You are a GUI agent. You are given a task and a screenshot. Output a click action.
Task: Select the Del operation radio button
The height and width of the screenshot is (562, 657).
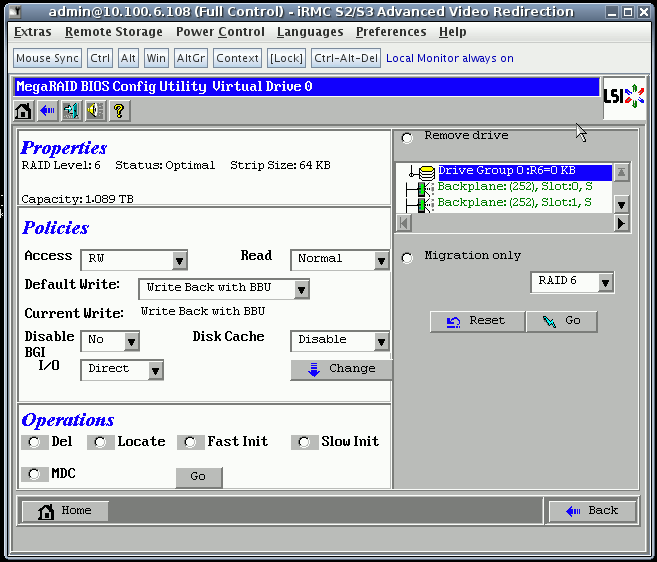pyautogui.click(x=34, y=442)
